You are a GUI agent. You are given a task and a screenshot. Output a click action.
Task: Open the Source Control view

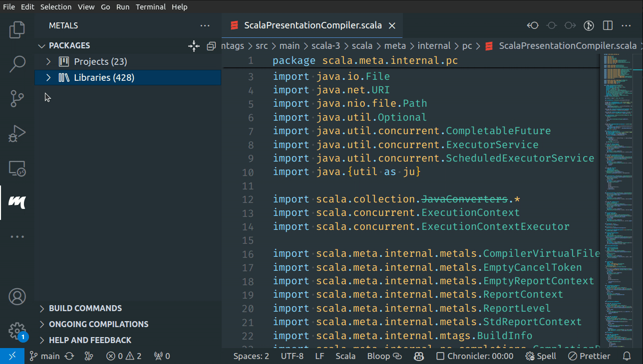[17, 99]
